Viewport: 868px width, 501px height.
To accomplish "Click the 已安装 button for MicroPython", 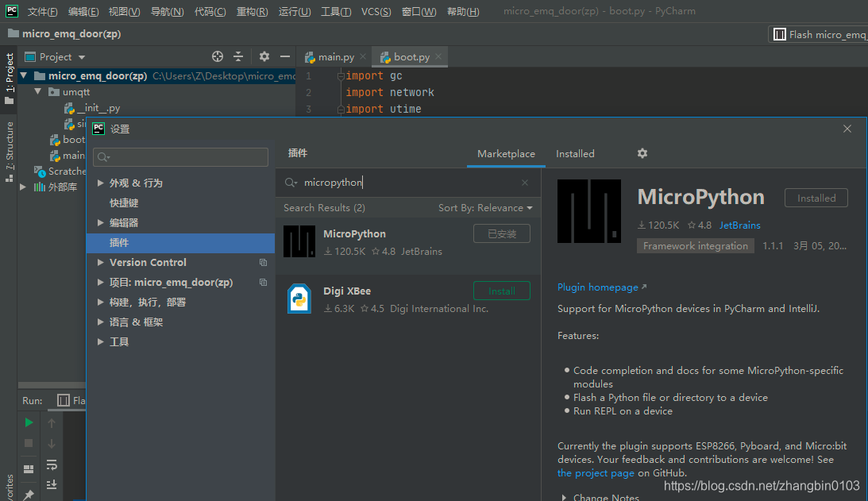I will pos(502,233).
